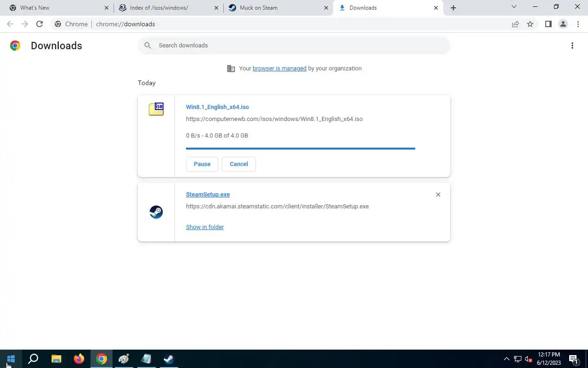The width and height of the screenshot is (588, 368).
Task: Open the Chrome side panel icon
Action: pyautogui.click(x=548, y=24)
